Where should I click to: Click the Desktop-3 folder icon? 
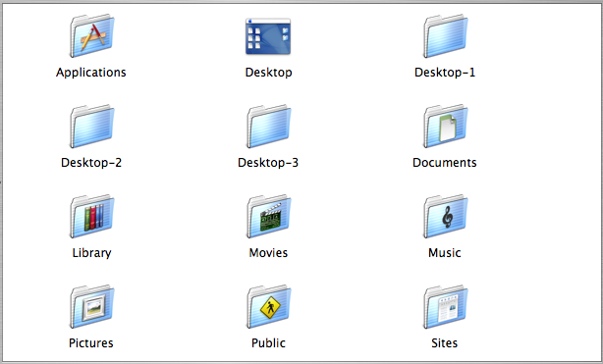coord(268,126)
